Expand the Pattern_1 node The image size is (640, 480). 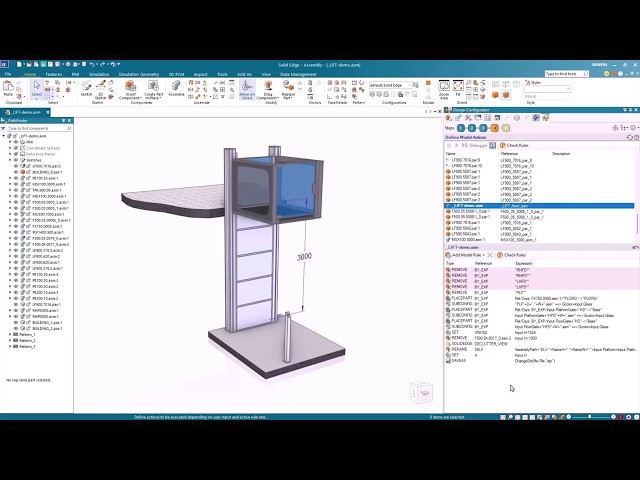coord(10,334)
